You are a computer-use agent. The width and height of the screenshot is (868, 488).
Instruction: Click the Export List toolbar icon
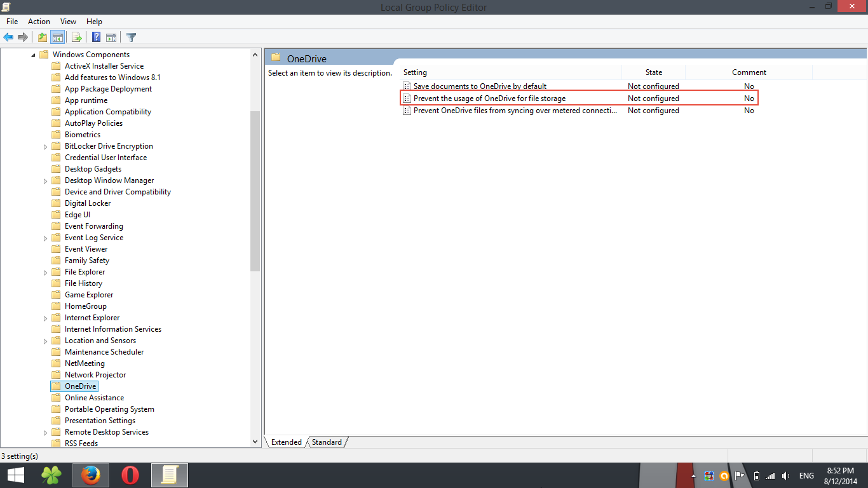76,37
